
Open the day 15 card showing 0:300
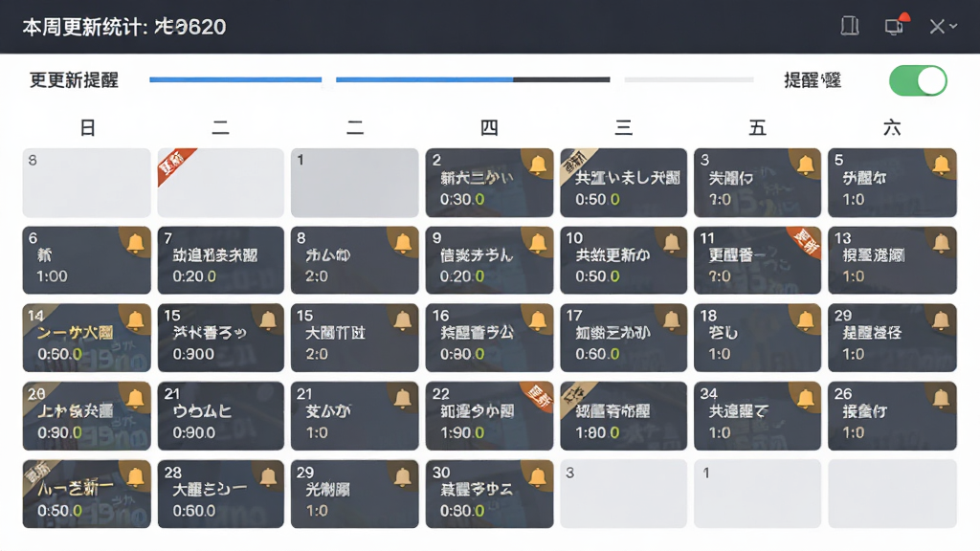pyautogui.click(x=221, y=338)
